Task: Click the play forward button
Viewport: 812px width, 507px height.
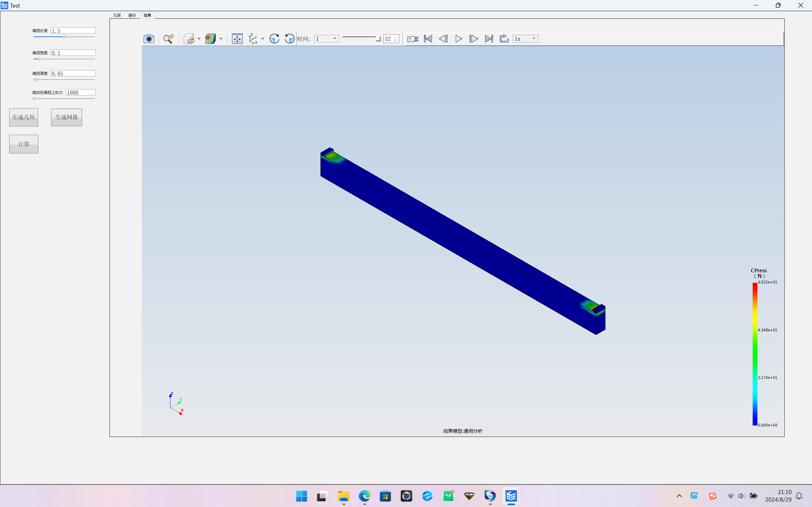Action: point(459,39)
